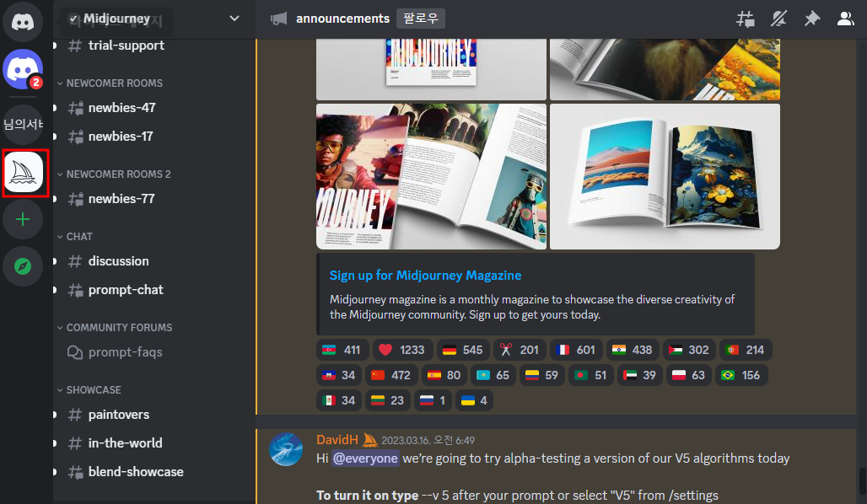This screenshot has width=867, height=504.
Task: Click the 팔로우 follow button
Action: 421,19
